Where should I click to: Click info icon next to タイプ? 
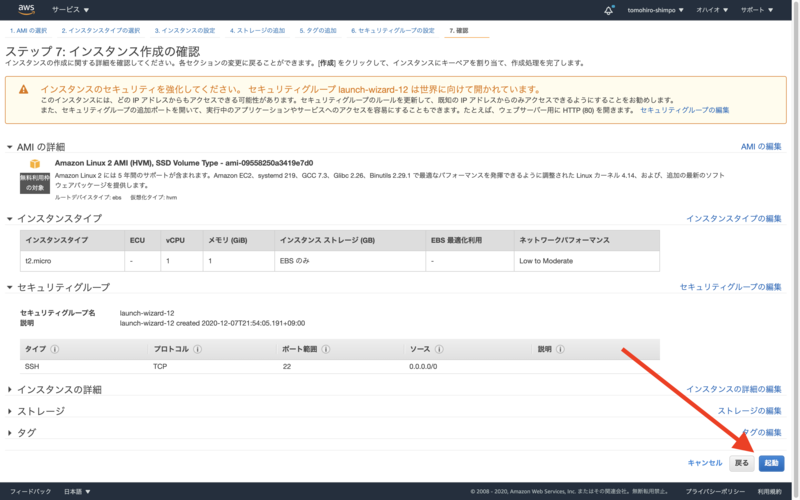55,349
